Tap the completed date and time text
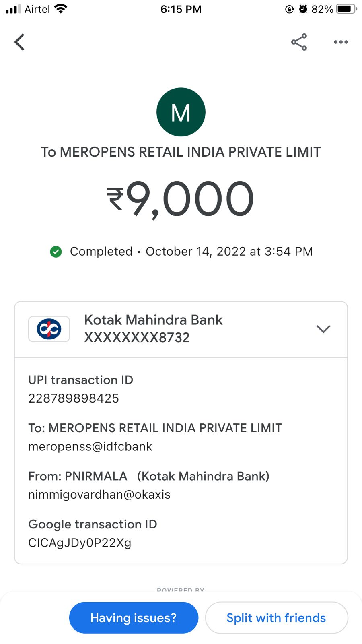Image resolution: width=362 pixels, height=644 pixels. pyautogui.click(x=229, y=252)
